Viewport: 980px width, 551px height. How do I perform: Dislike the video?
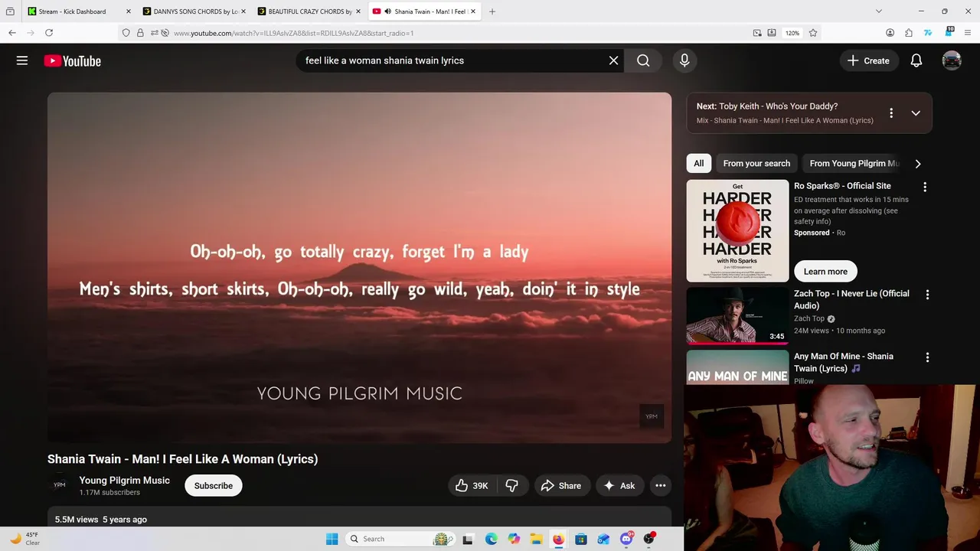[512, 485]
